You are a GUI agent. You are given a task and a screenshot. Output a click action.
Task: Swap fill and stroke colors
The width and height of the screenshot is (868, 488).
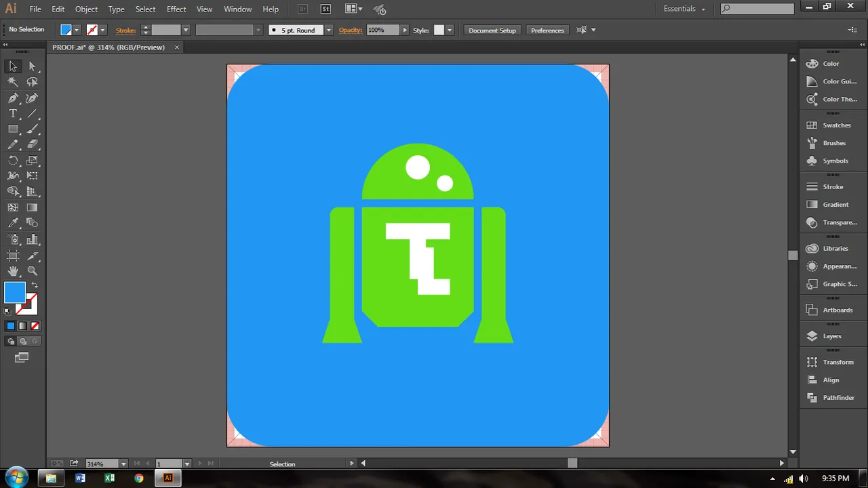click(35, 285)
